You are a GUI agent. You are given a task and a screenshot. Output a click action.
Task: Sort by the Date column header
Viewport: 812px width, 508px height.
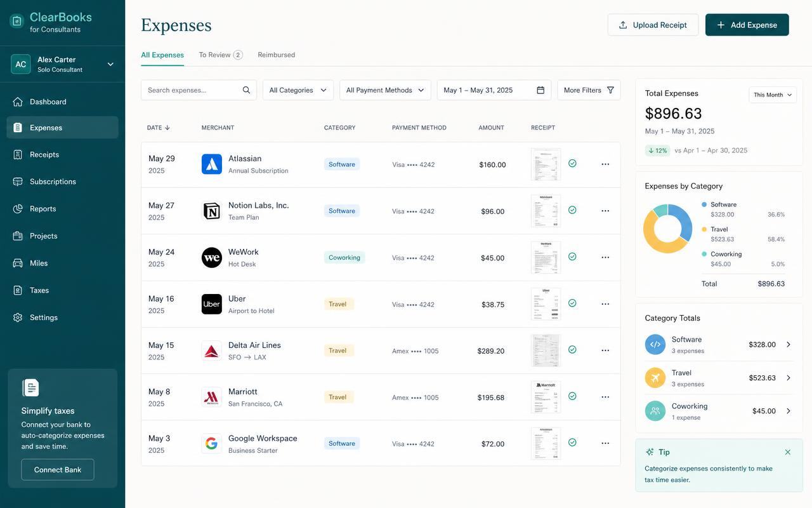pos(159,128)
